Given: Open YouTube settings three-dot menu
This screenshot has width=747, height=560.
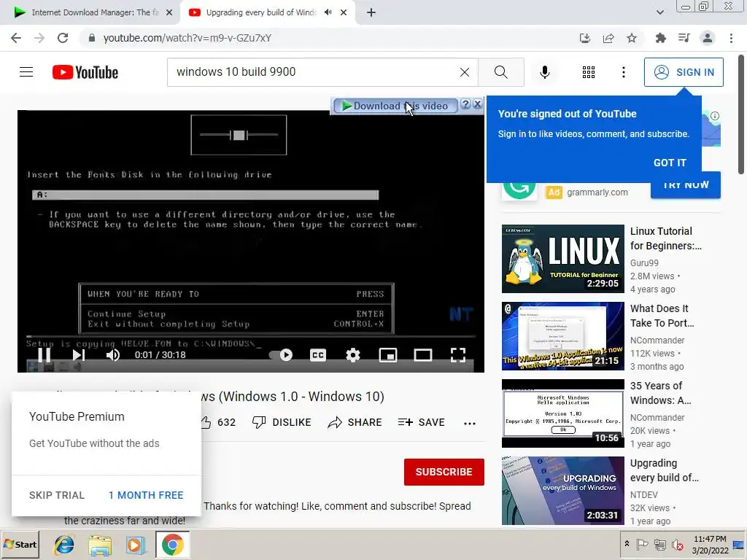Looking at the screenshot, I should pyautogui.click(x=623, y=72).
